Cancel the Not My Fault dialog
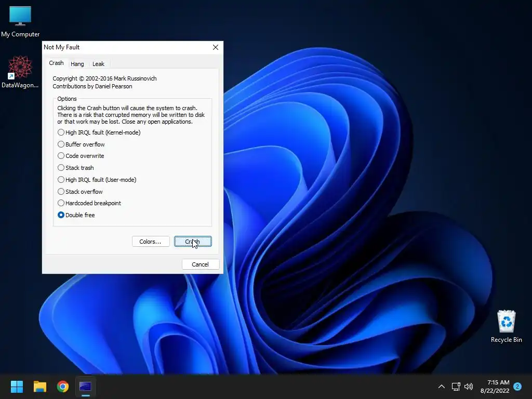Image resolution: width=532 pixels, height=399 pixels. coord(201,264)
